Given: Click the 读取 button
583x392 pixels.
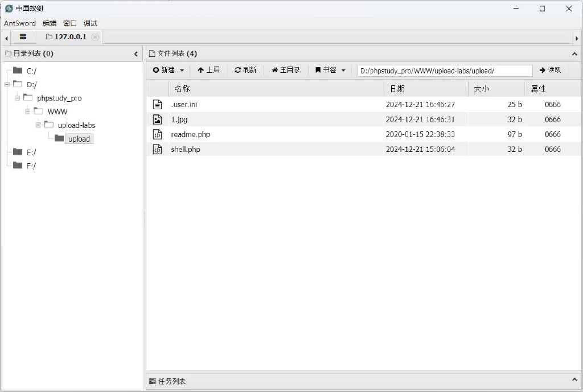Looking at the screenshot, I should tap(551, 70).
